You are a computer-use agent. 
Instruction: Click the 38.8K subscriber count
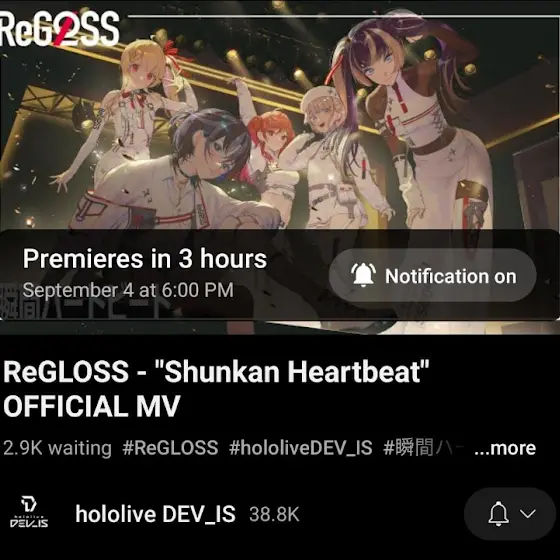(x=274, y=515)
